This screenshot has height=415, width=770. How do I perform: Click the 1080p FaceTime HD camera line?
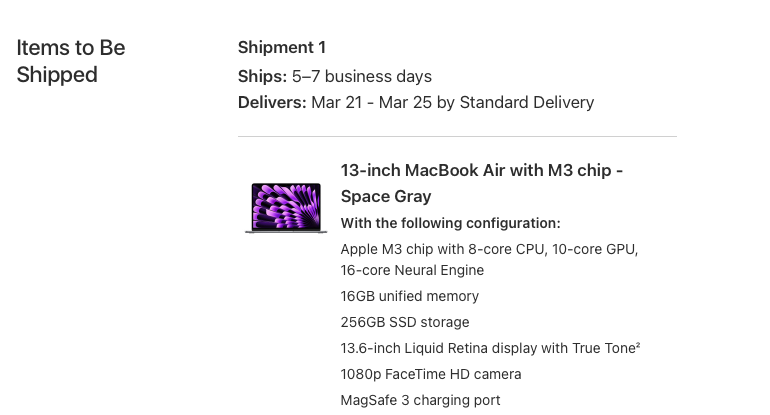point(430,374)
